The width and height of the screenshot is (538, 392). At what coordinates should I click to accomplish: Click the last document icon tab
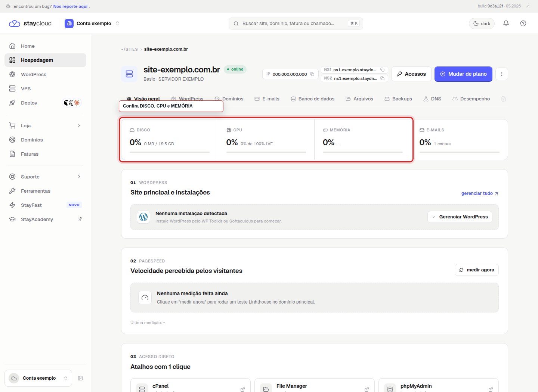[x=504, y=99]
